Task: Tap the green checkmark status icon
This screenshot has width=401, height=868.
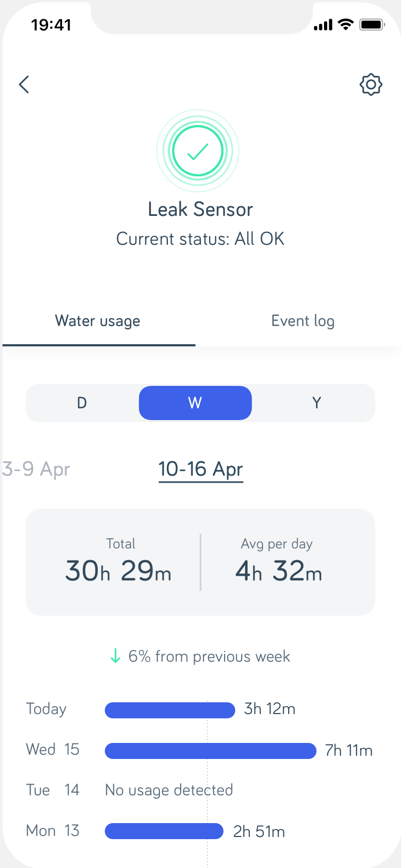Action: click(198, 151)
